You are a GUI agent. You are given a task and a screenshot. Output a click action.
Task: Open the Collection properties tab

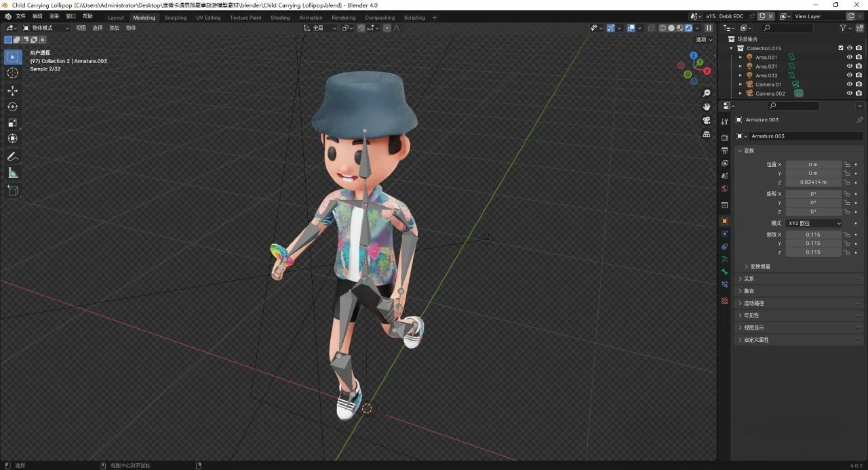pyautogui.click(x=724, y=205)
